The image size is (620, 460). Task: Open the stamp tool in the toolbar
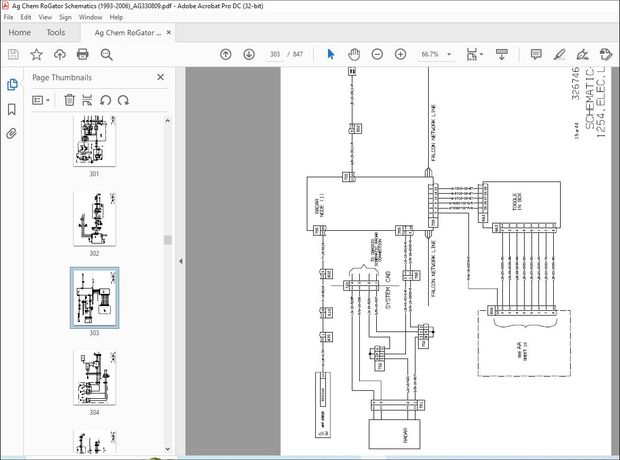click(x=606, y=54)
